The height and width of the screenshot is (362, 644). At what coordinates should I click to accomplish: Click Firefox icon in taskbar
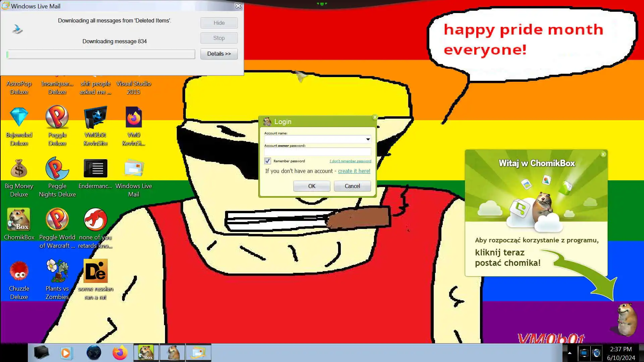tap(120, 353)
